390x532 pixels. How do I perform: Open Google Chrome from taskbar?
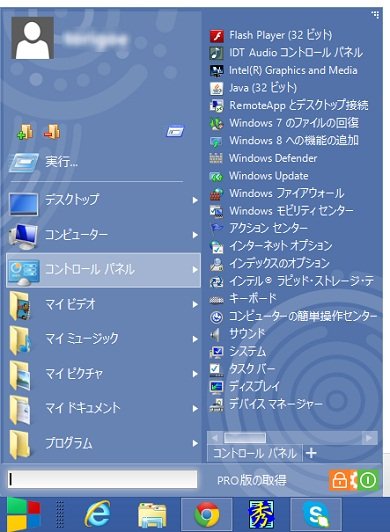point(206,515)
